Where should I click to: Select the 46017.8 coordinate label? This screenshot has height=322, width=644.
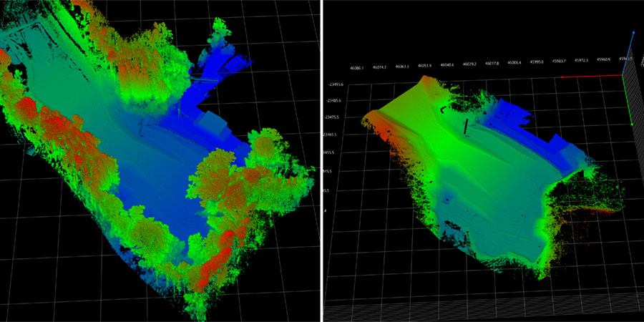click(492, 63)
